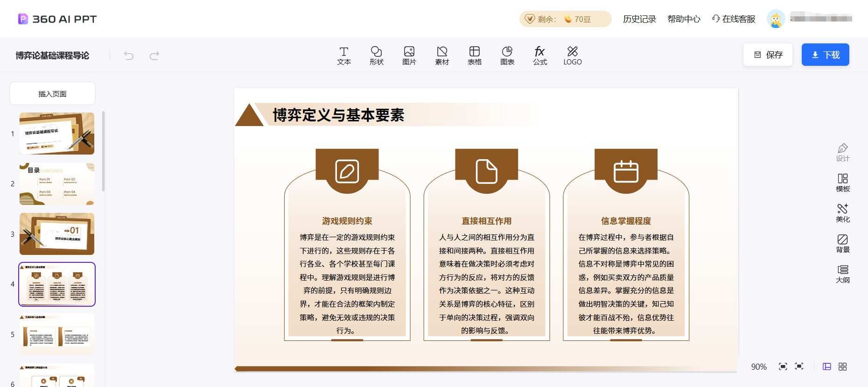Open the 大纲 outline panel
Viewport: 868px width, 387px height.
[843, 274]
